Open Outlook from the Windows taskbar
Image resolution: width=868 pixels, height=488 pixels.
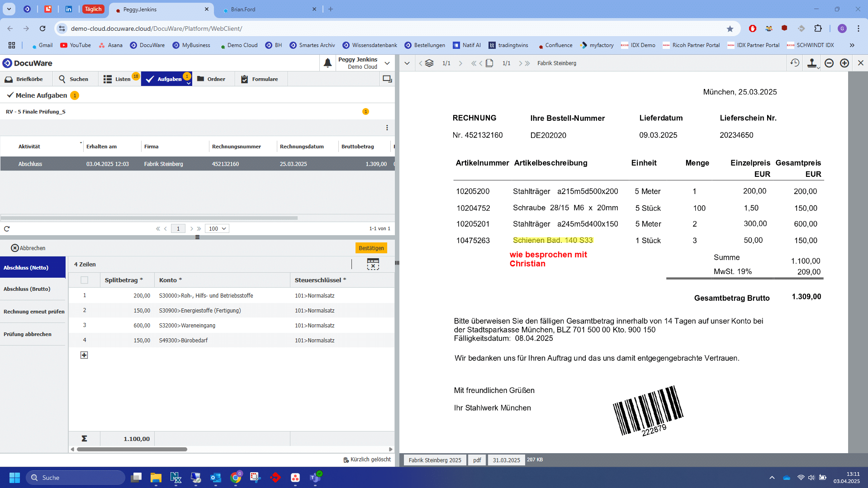click(x=216, y=478)
